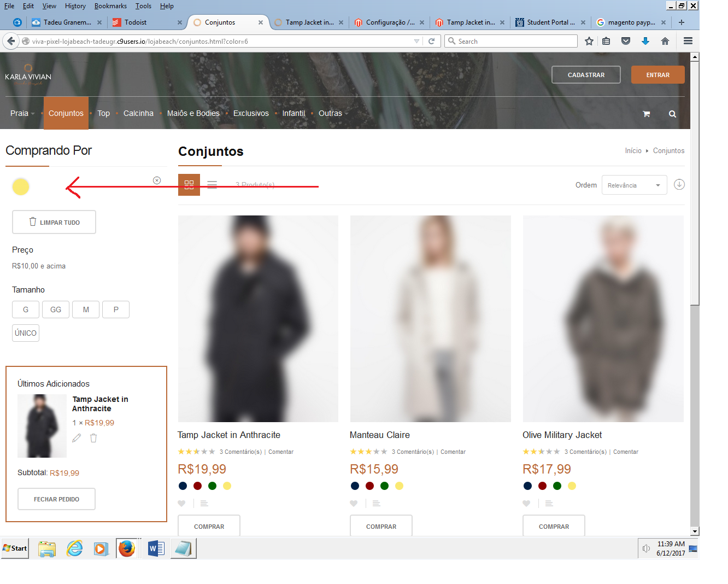
Task: Open the Calcinha navigation item
Action: coord(138,113)
